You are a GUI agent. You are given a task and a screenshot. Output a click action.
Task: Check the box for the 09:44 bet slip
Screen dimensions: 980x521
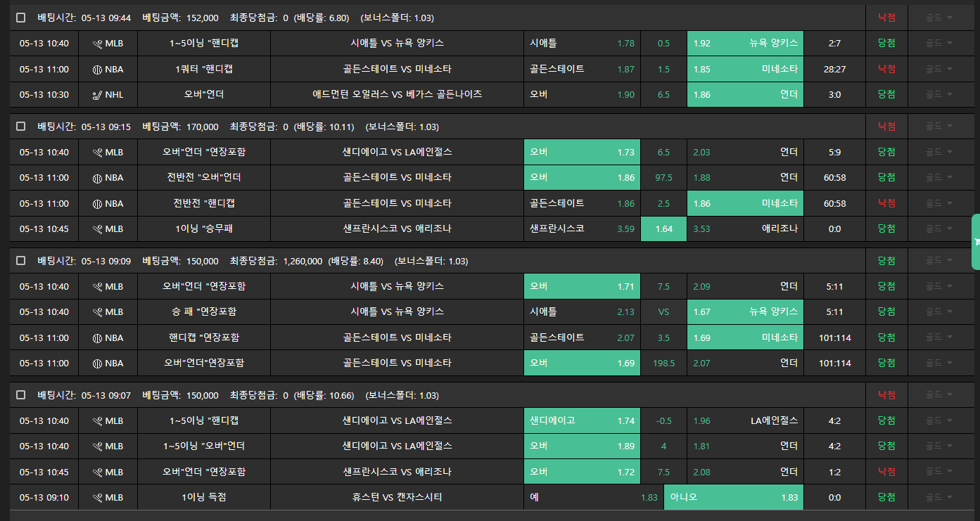point(21,18)
